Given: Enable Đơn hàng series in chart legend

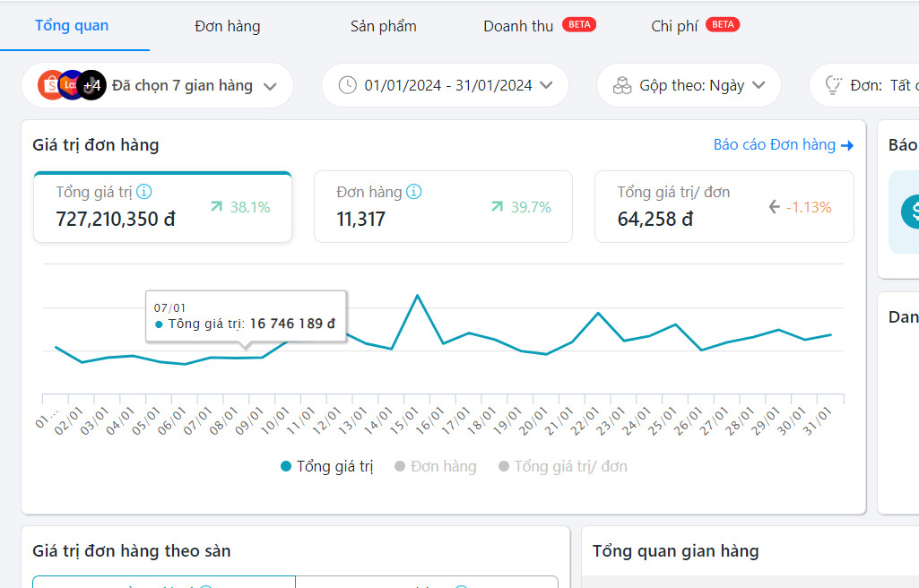Looking at the screenshot, I should pyautogui.click(x=436, y=466).
